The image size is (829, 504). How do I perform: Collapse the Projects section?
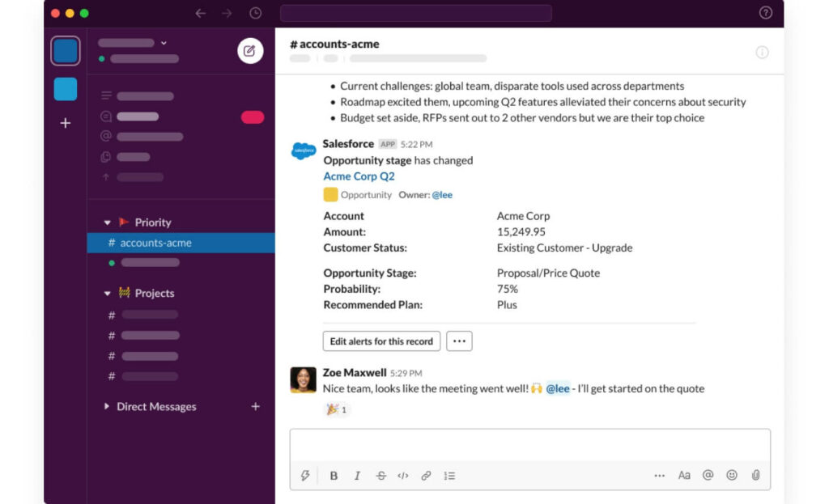[108, 293]
